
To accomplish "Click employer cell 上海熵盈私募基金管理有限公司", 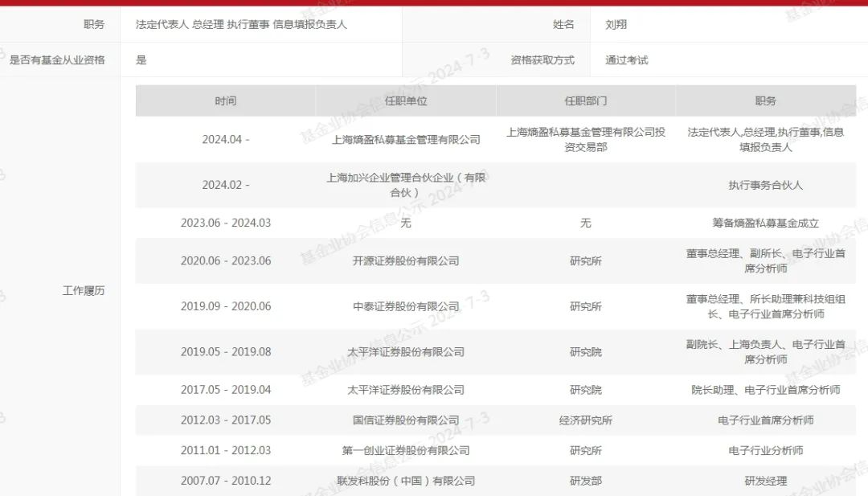I will [406, 140].
